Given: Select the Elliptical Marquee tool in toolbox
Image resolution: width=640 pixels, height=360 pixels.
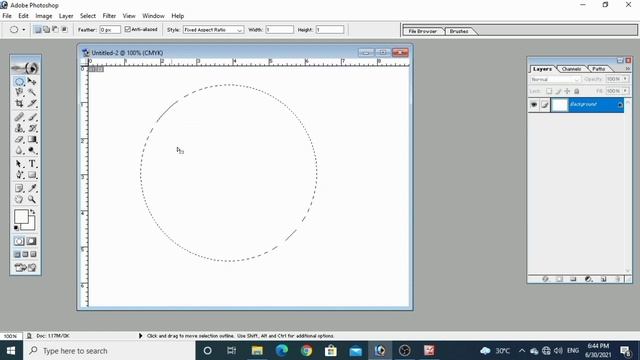Looking at the screenshot, I should click(x=19, y=82).
